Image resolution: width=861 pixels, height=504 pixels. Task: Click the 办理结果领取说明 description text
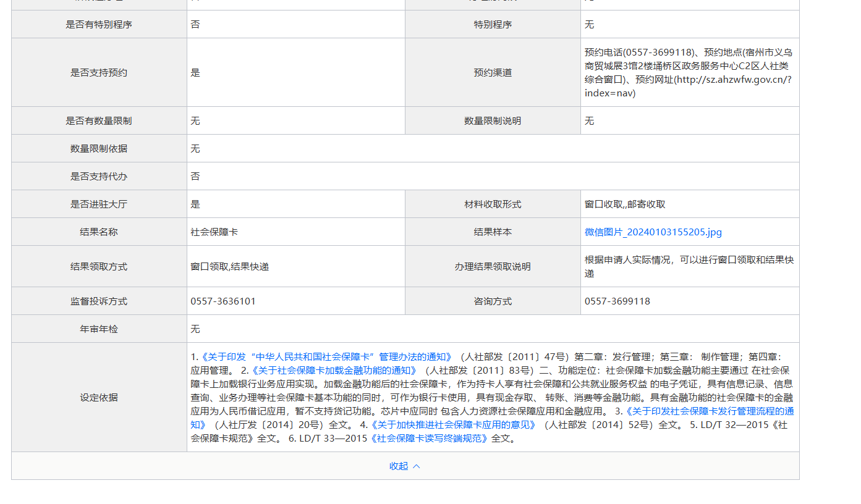click(689, 266)
